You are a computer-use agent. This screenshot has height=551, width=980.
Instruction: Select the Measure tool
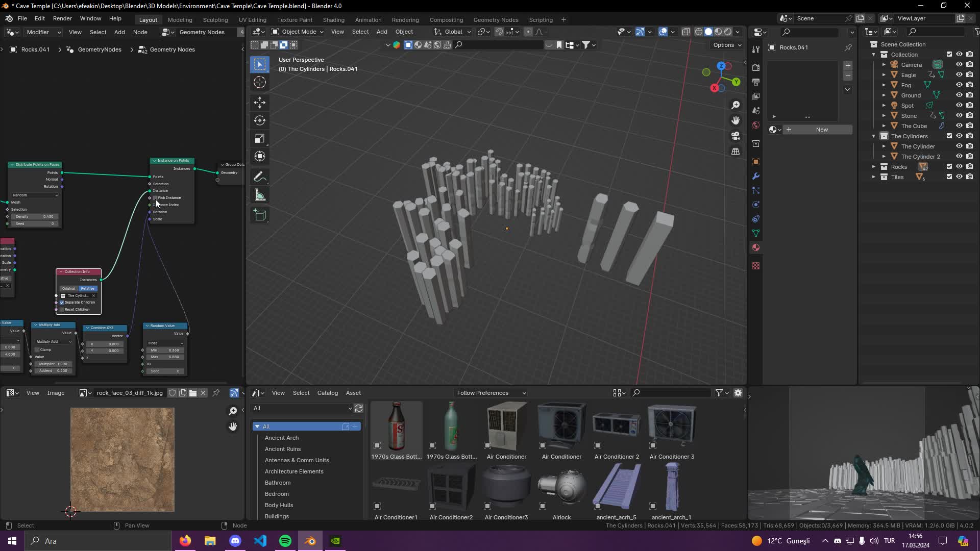pyautogui.click(x=260, y=194)
